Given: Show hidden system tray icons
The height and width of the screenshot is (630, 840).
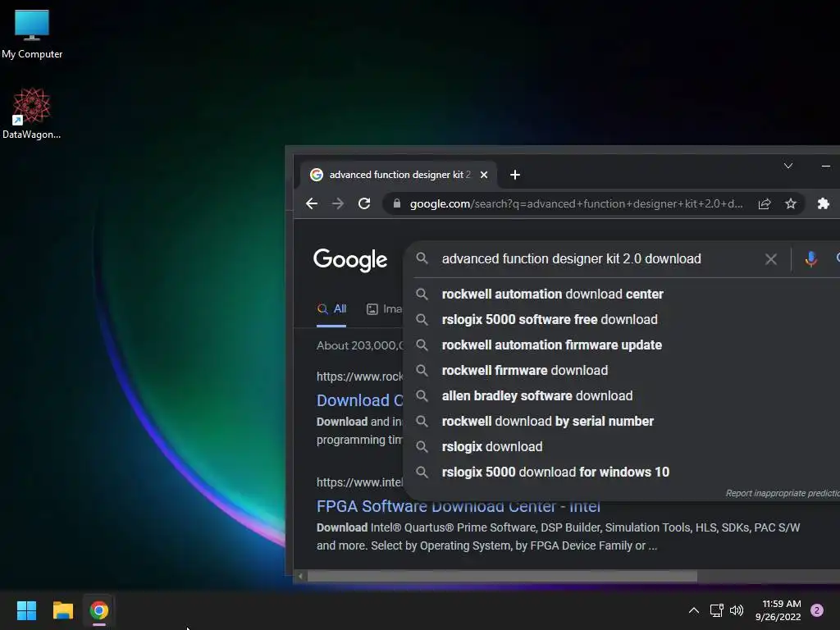Looking at the screenshot, I should (694, 610).
